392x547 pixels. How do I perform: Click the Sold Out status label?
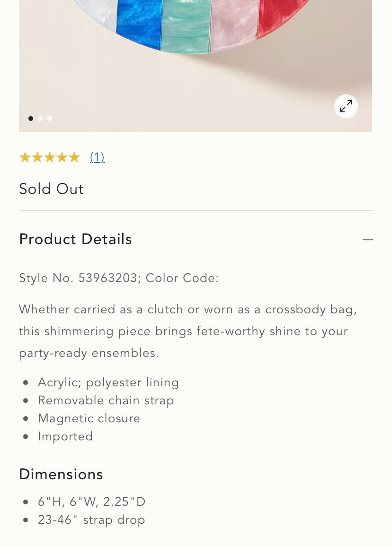51,189
